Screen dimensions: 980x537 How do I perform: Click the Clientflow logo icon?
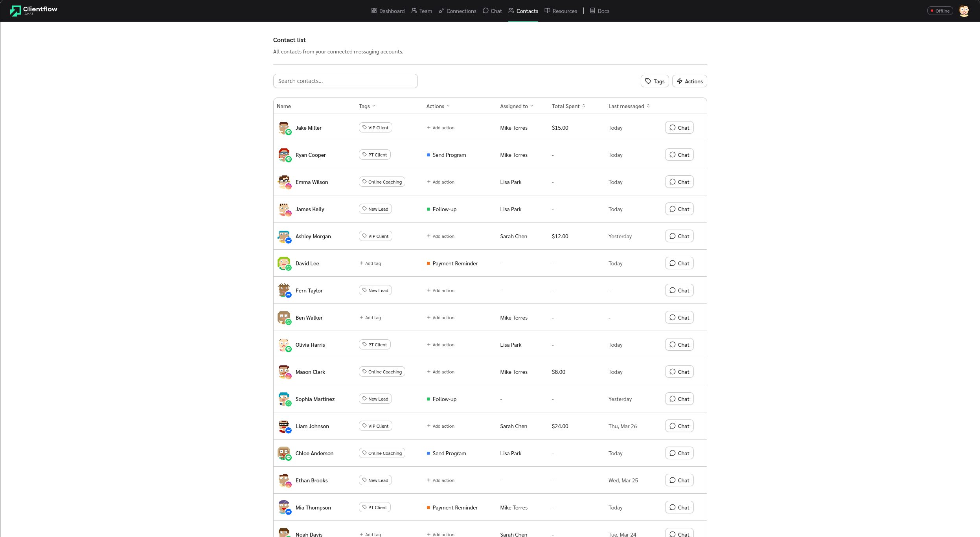[15, 11]
